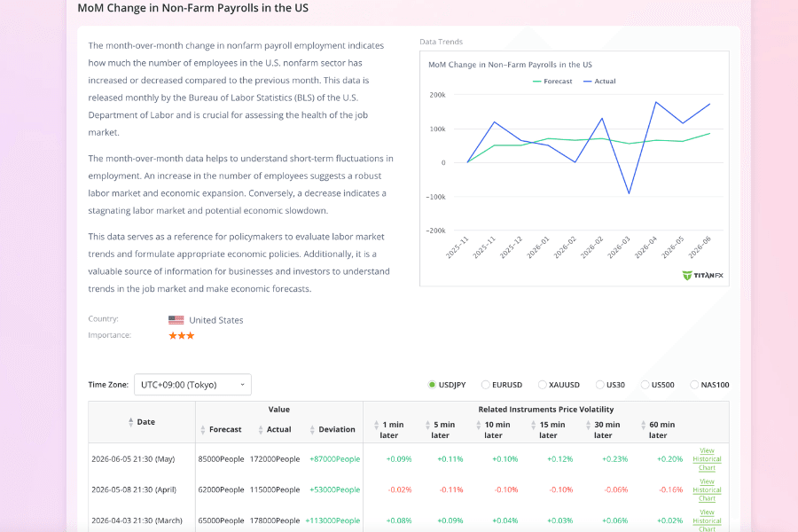The image size is (798, 532).
Task: Select the NAS100 radio button
Action: pos(694,385)
